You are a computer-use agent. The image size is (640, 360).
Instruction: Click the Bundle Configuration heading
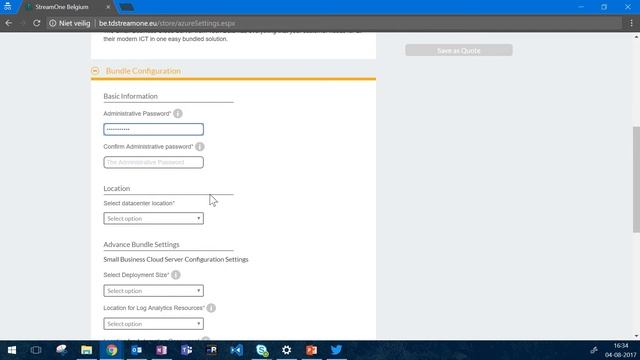143,71
